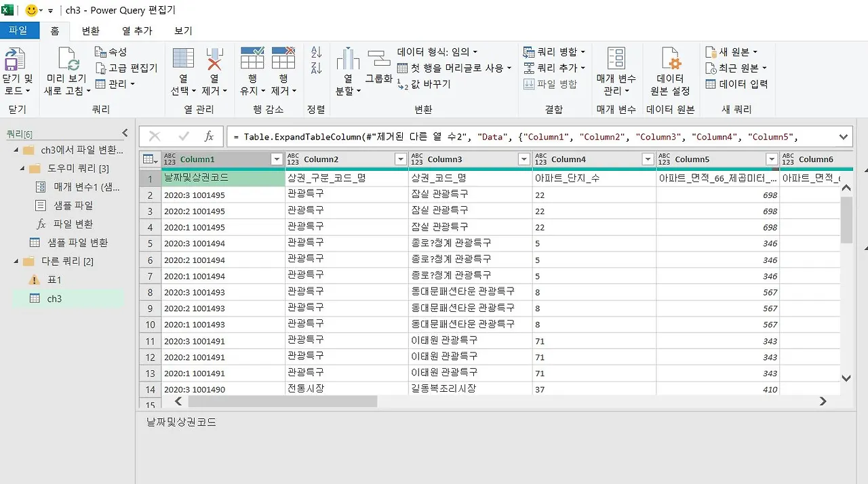Click the Refresh Preview icon
The height and width of the screenshot is (484, 868).
[x=68, y=60]
